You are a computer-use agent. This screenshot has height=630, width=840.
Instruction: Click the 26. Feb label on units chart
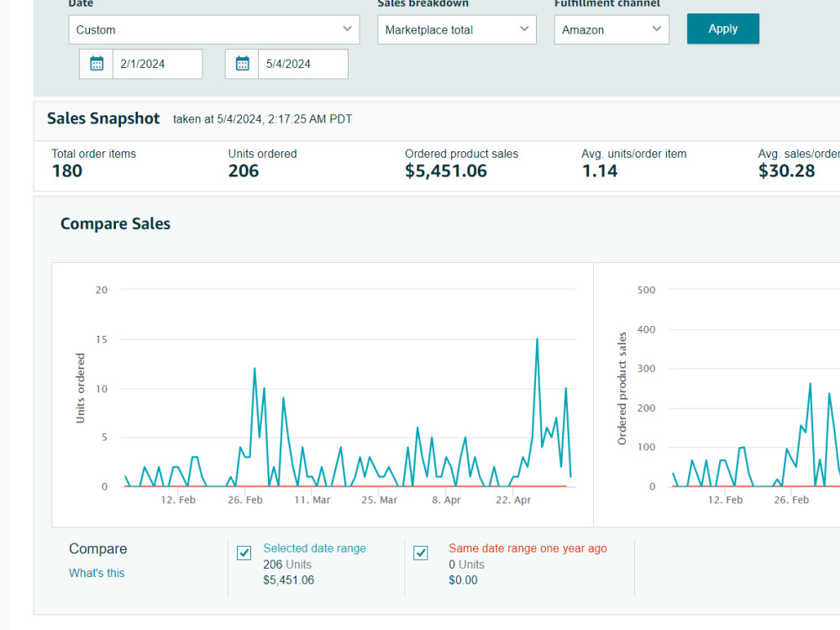pyautogui.click(x=244, y=500)
